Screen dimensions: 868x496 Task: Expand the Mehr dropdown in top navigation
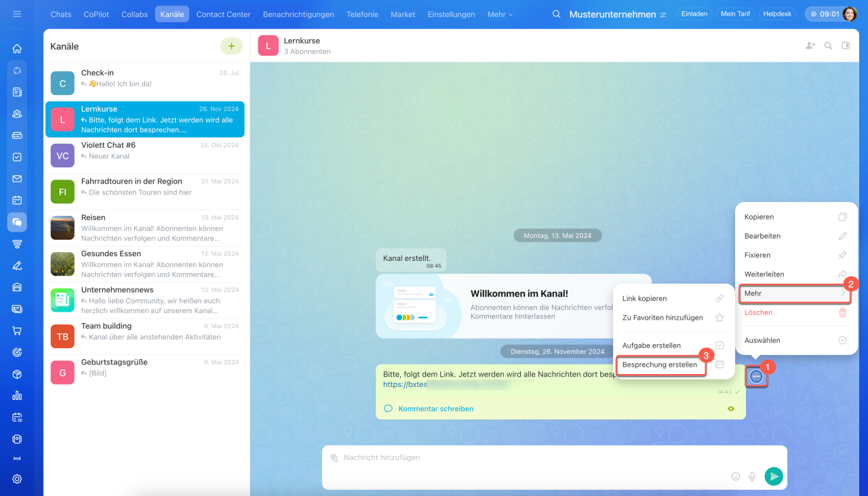500,14
